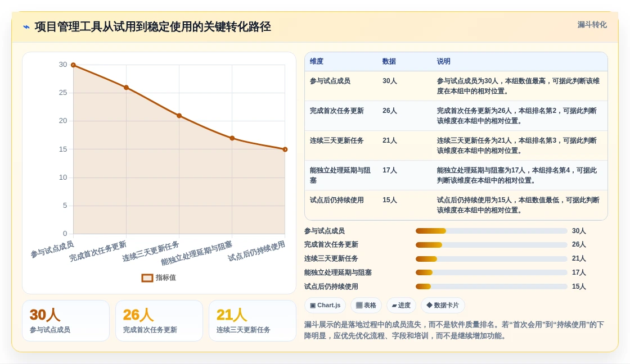Open the 30人 参与试点成员 data card
The height and width of the screenshot is (364, 630).
[x=66, y=321]
